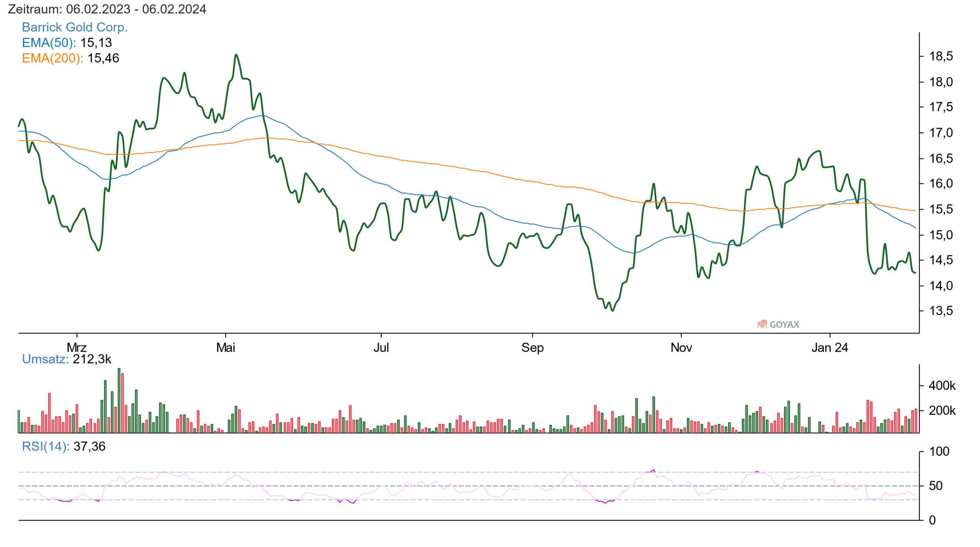Image resolution: width=980 pixels, height=547 pixels.
Task: Click the 15,0 price axis label
Action: click(x=941, y=235)
